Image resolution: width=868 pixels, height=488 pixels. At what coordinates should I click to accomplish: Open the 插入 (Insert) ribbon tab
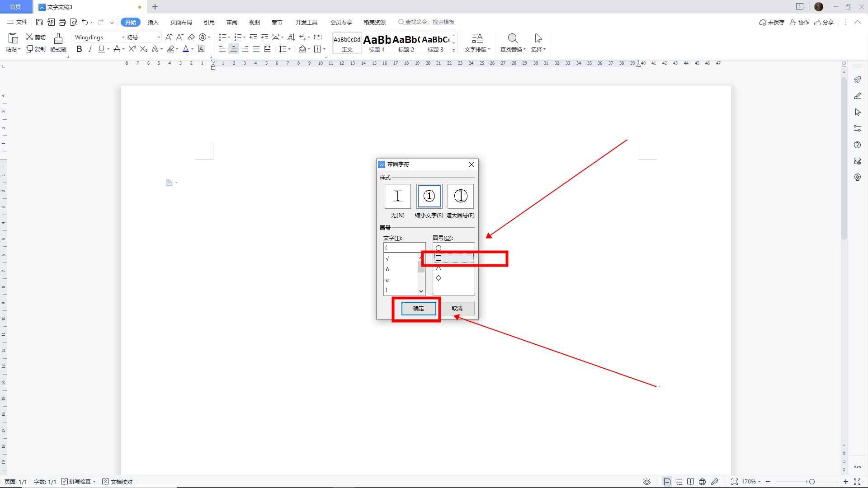click(x=153, y=22)
